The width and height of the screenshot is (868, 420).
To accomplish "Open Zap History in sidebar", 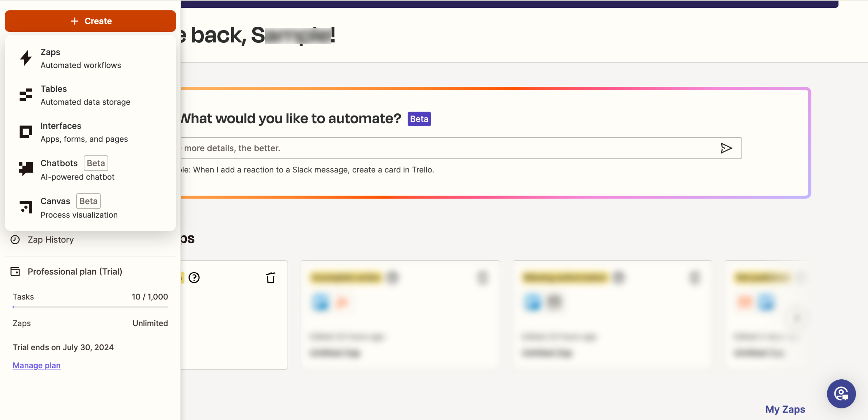I will pos(51,240).
